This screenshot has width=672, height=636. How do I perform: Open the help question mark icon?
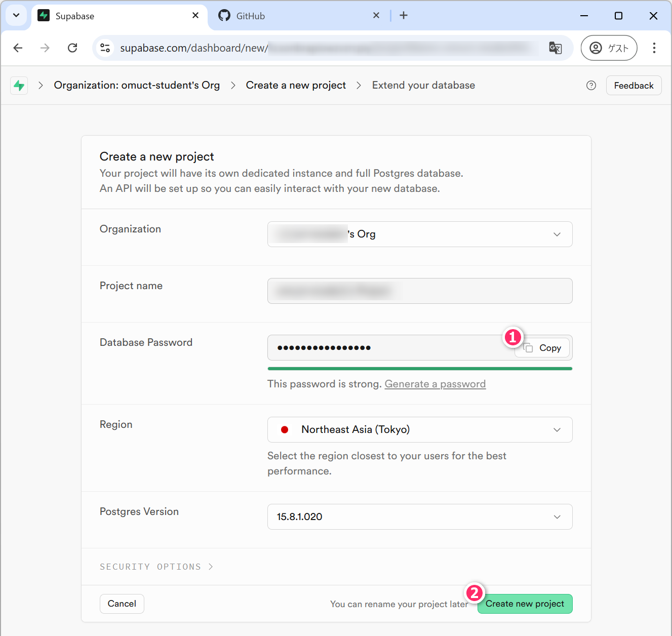(x=591, y=86)
